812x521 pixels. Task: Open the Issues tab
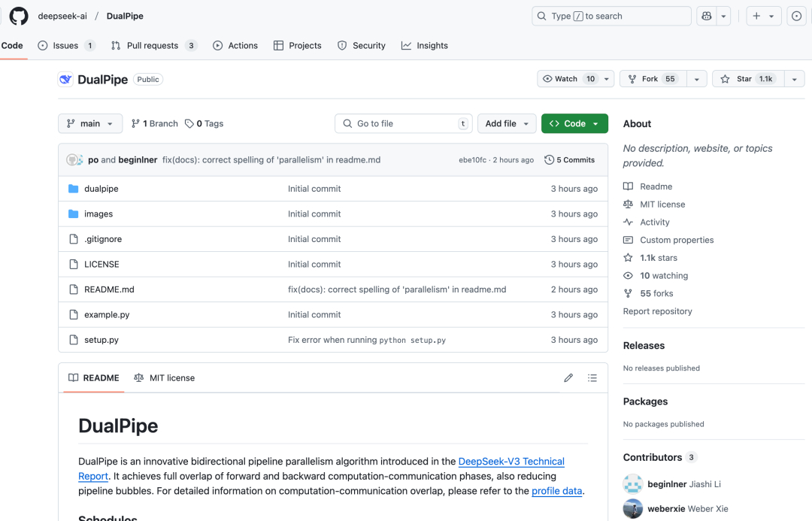point(66,46)
